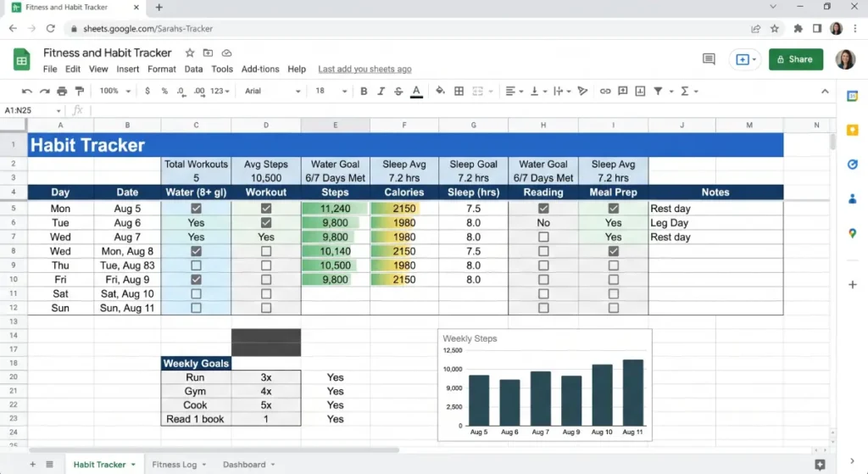The height and width of the screenshot is (474, 868).
Task: Collapse the toolbar with the up chevron
Action: tap(825, 92)
